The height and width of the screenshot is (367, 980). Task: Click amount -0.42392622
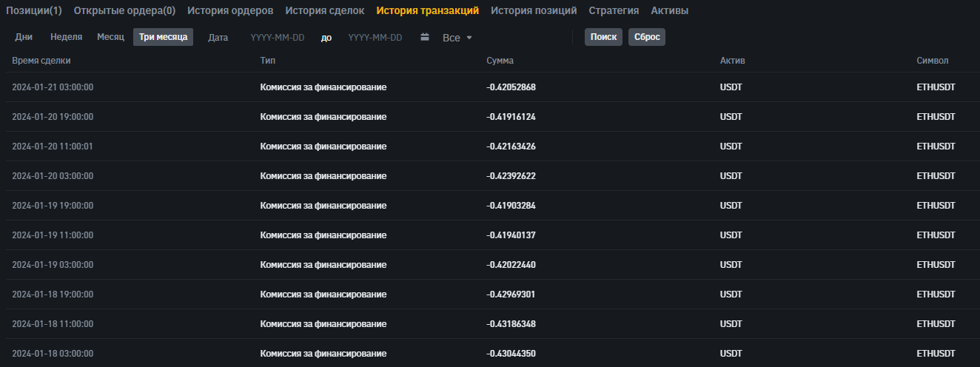pos(511,176)
